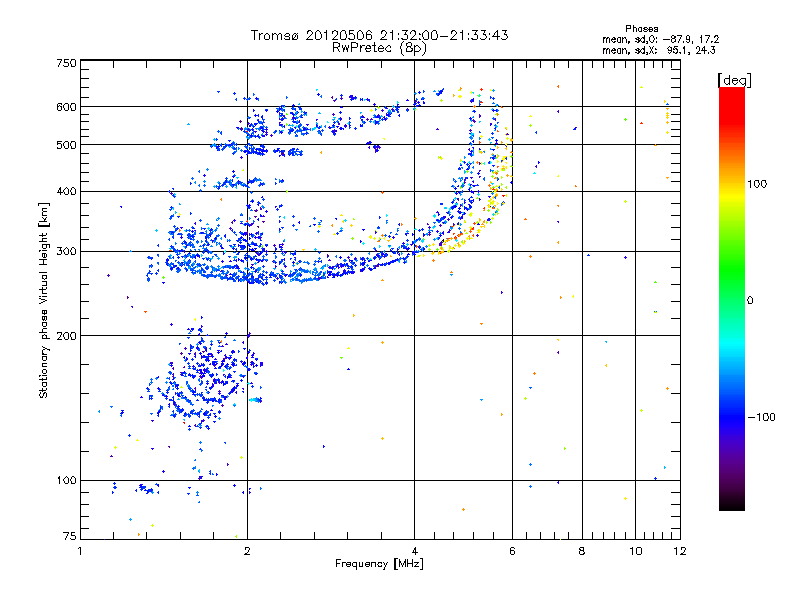Click the 'Frequency [MHz]' axis title
The height and width of the screenshot is (600, 800).
coord(379,564)
